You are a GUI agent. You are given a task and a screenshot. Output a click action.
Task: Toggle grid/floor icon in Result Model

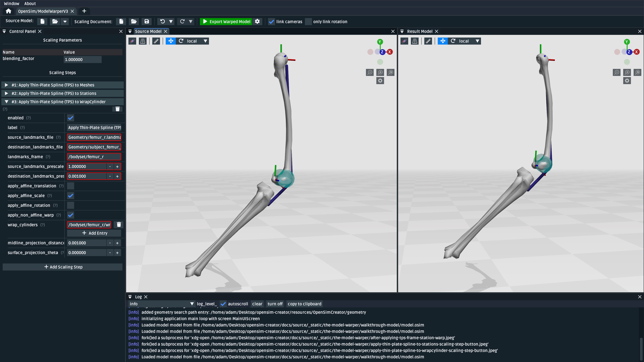click(415, 41)
